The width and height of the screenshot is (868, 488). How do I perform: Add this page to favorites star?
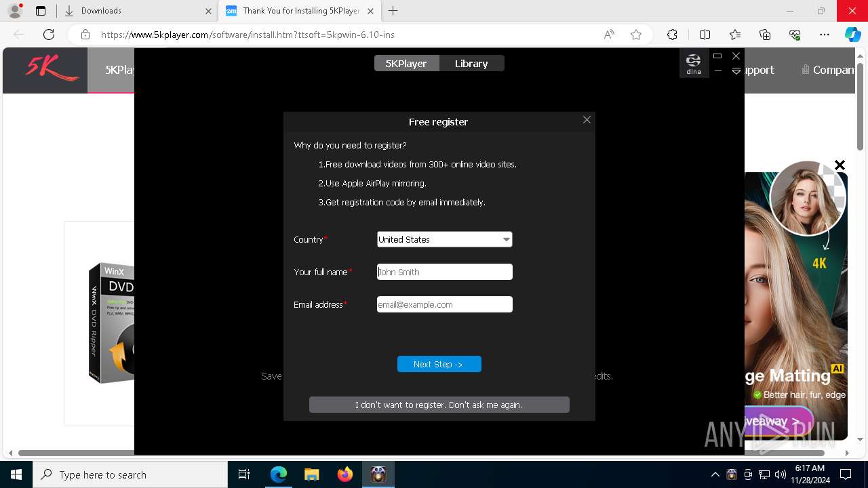coord(635,35)
